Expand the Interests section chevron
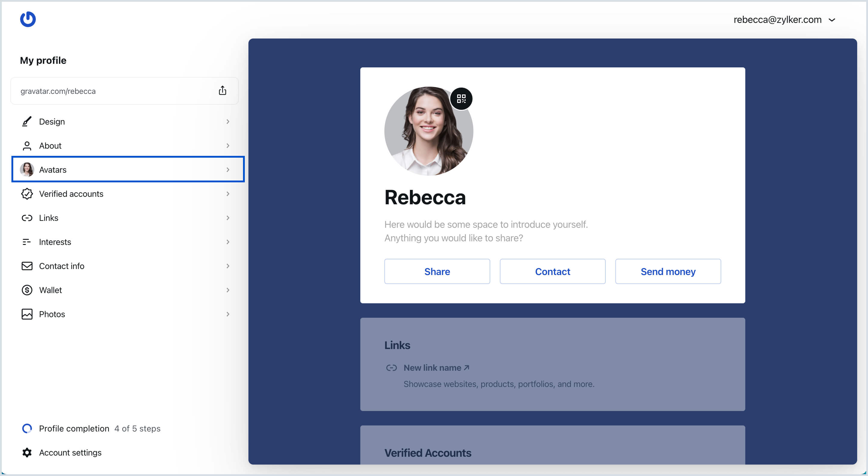 click(228, 242)
